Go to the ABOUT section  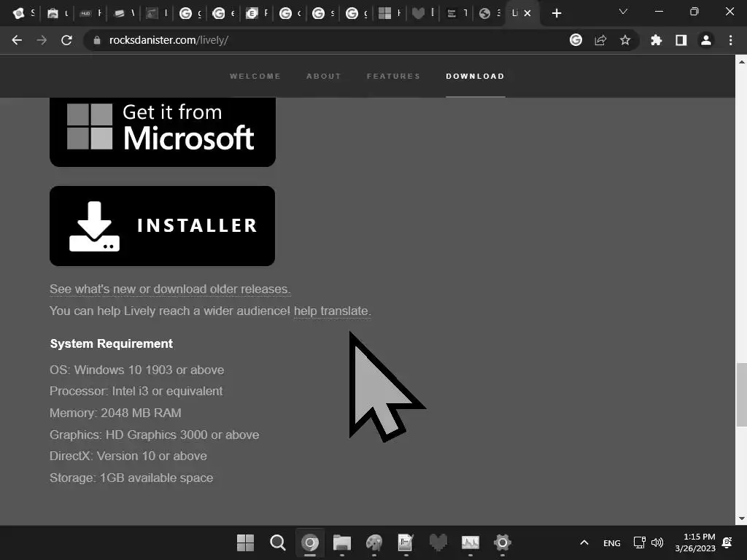click(323, 76)
